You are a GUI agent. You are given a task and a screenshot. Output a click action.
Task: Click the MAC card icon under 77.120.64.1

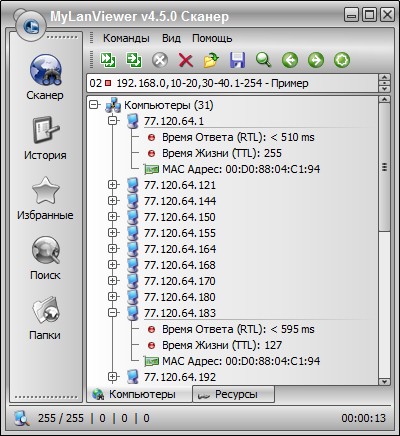pyautogui.click(x=151, y=169)
